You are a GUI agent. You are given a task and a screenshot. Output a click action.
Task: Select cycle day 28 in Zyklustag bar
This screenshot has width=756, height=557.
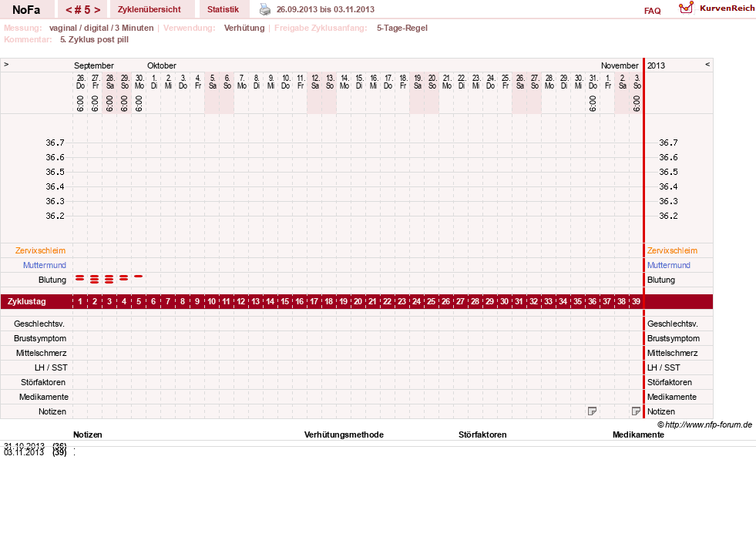(x=475, y=301)
